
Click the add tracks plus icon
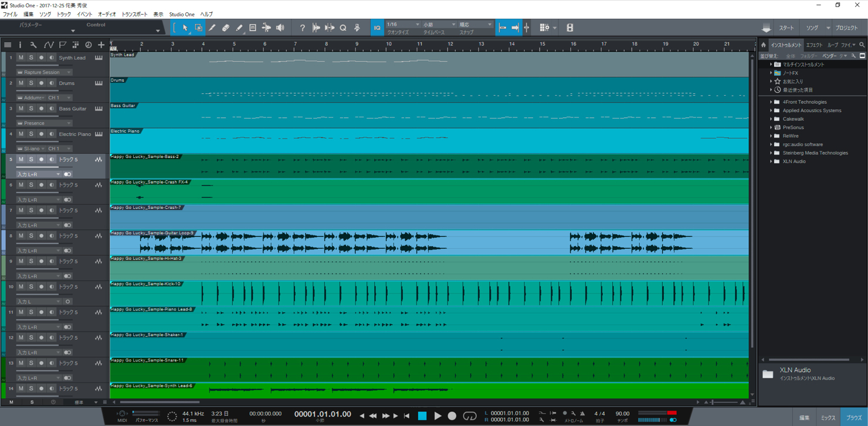[x=101, y=45]
